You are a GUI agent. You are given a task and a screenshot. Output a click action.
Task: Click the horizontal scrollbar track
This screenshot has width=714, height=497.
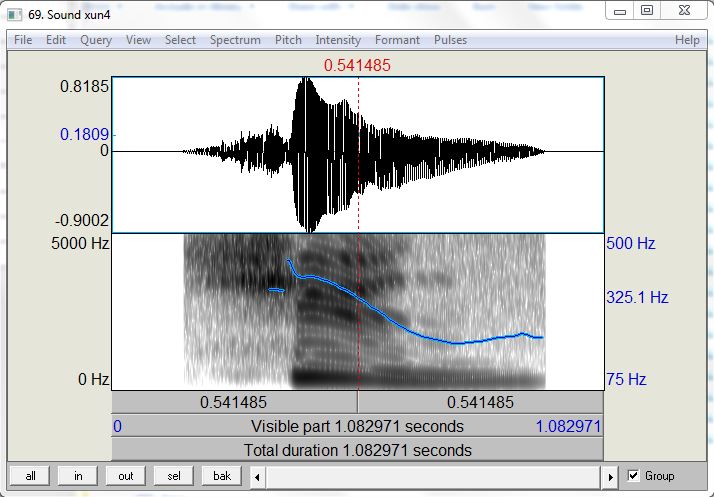coord(434,477)
